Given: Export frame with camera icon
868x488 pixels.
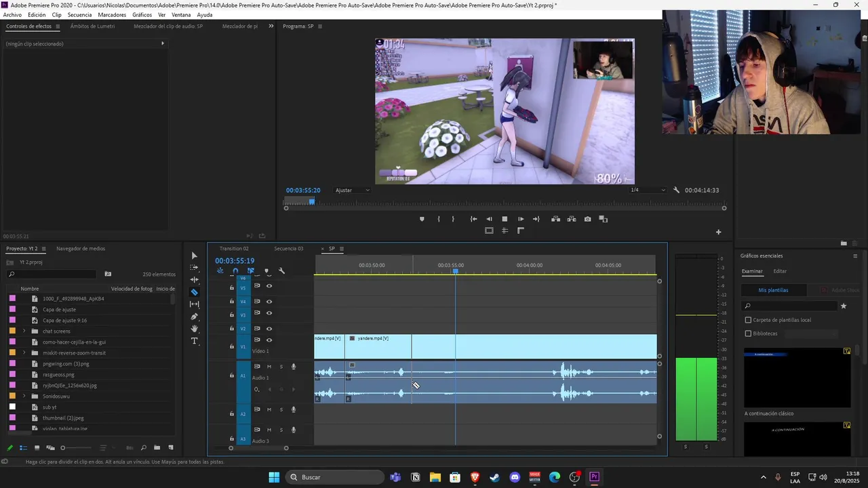Looking at the screenshot, I should tap(587, 219).
